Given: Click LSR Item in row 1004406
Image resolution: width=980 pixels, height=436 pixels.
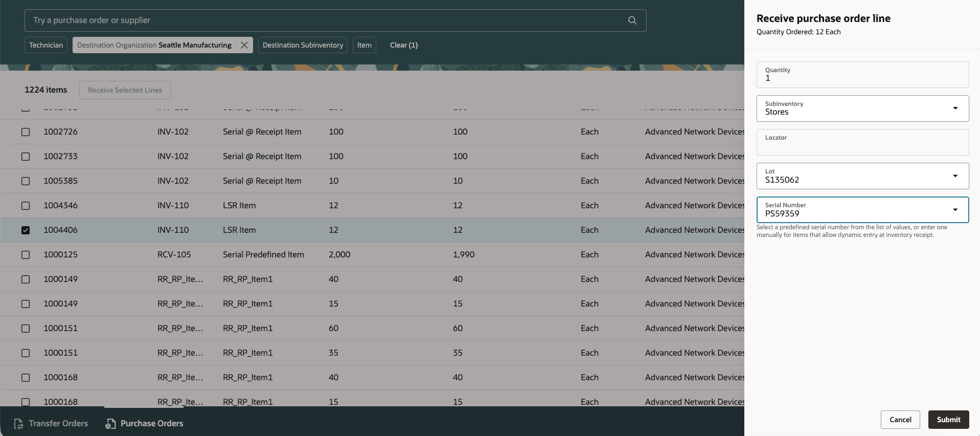Looking at the screenshot, I should click(x=239, y=230).
